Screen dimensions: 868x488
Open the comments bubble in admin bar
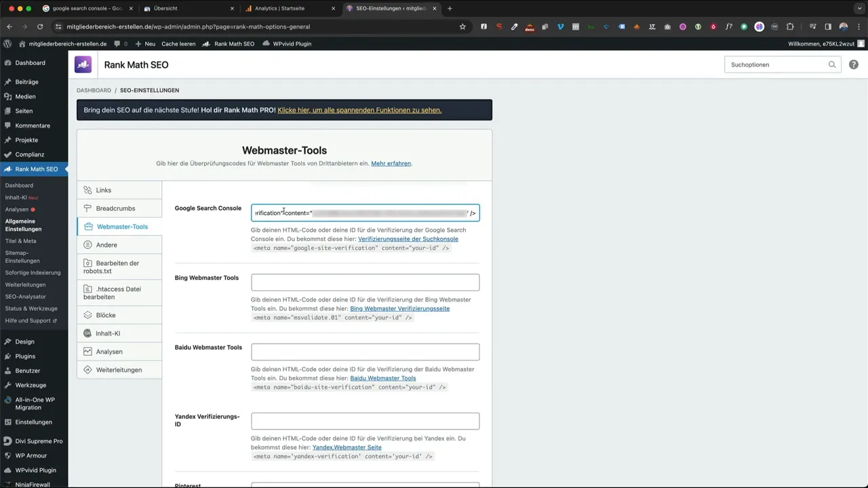point(118,43)
